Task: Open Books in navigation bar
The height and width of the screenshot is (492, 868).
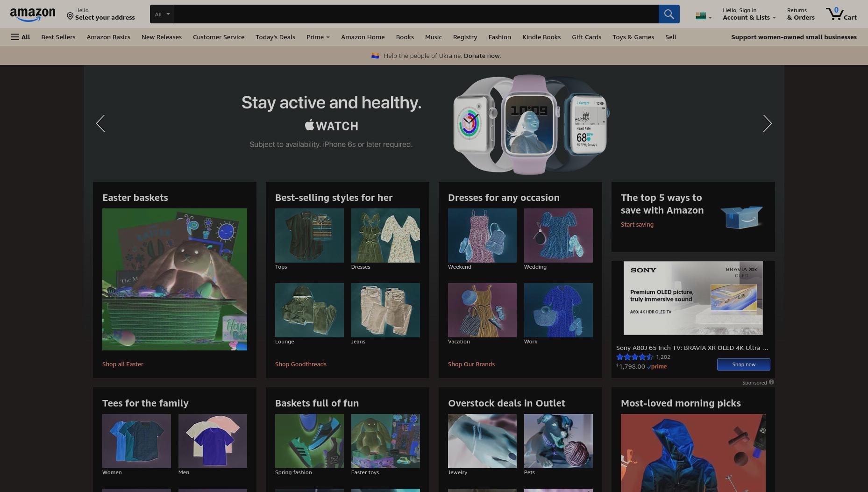Action: point(405,37)
